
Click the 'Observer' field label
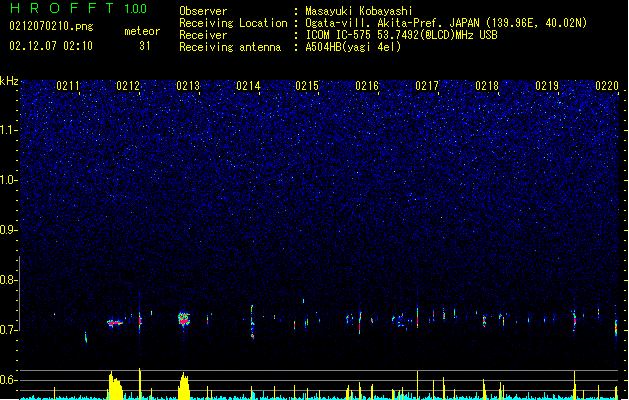click(x=203, y=11)
